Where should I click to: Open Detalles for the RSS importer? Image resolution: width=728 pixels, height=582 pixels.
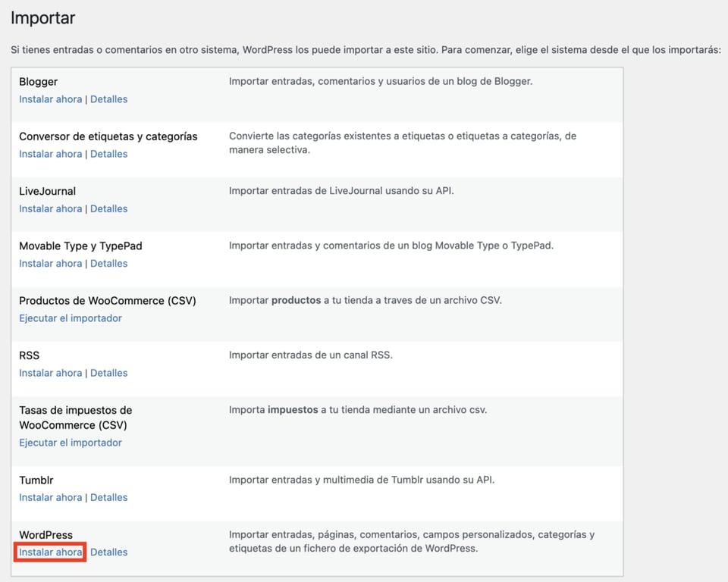pos(108,373)
